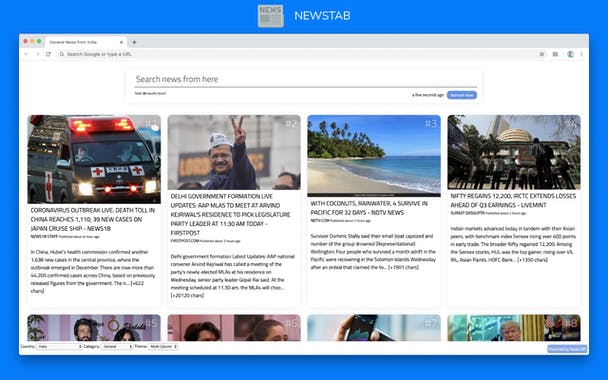Screen dimensions: 608x380
Task: Click the FIRSTPOST.COM source label
Action: tap(185, 241)
